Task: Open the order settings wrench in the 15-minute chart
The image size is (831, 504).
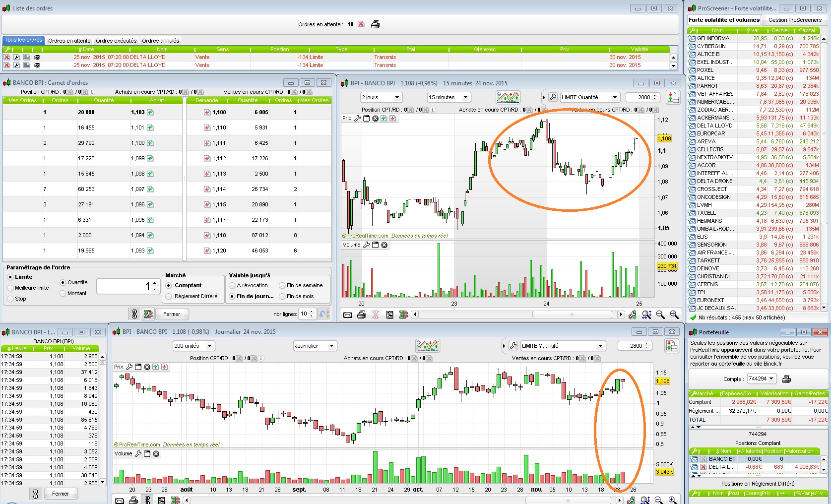Action: (553, 97)
